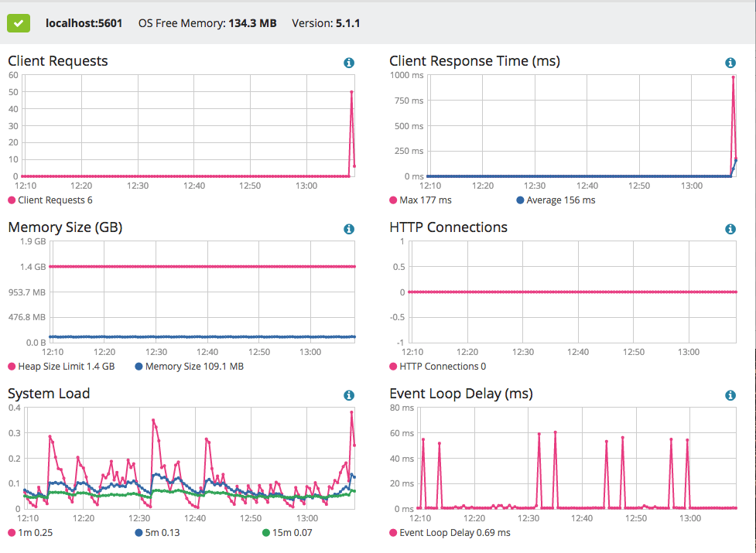Image resolution: width=756 pixels, height=553 pixels.
Task: Show info for the Event Loop Delay chart
Action: click(x=730, y=395)
